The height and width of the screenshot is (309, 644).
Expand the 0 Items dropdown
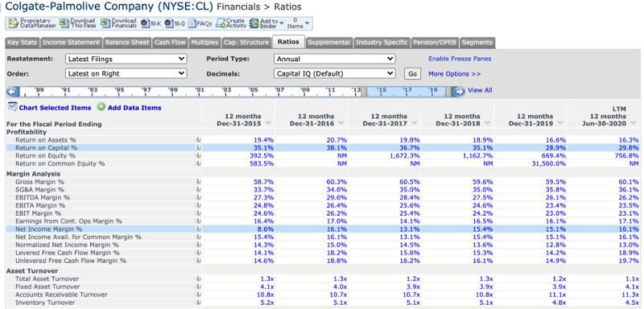click(x=298, y=23)
